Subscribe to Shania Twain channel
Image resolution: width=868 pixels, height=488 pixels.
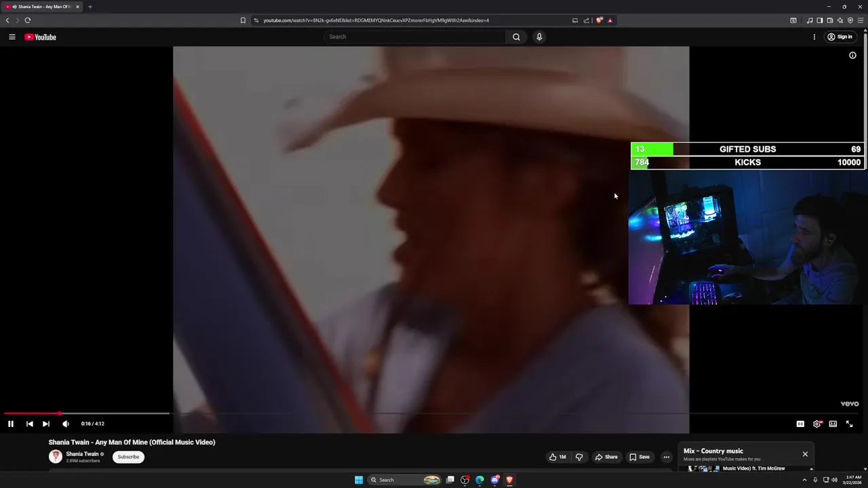click(128, 457)
